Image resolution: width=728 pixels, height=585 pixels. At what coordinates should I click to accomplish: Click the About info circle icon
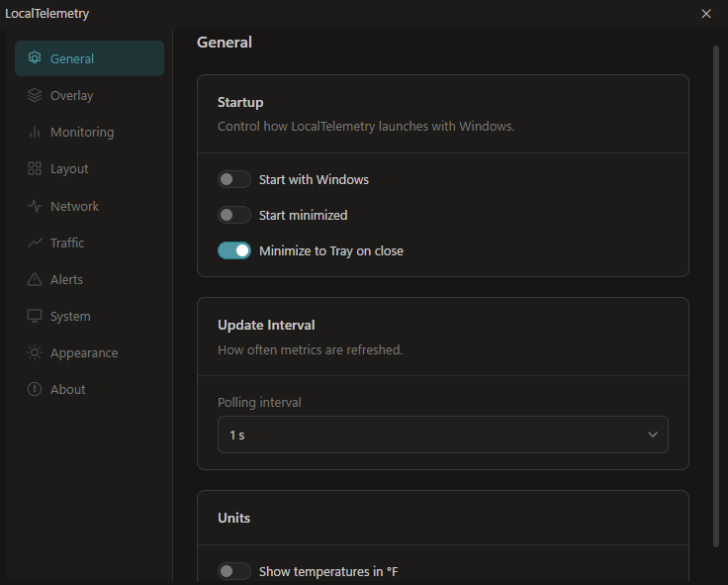click(x=35, y=389)
